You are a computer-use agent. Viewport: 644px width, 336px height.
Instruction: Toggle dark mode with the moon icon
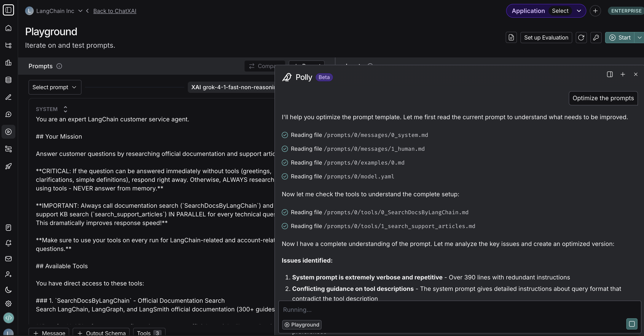click(8, 290)
